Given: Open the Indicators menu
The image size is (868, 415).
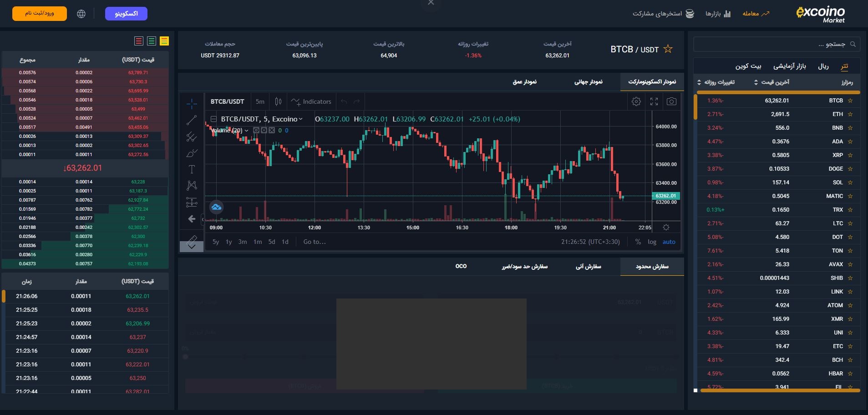Looking at the screenshot, I should coord(311,101).
